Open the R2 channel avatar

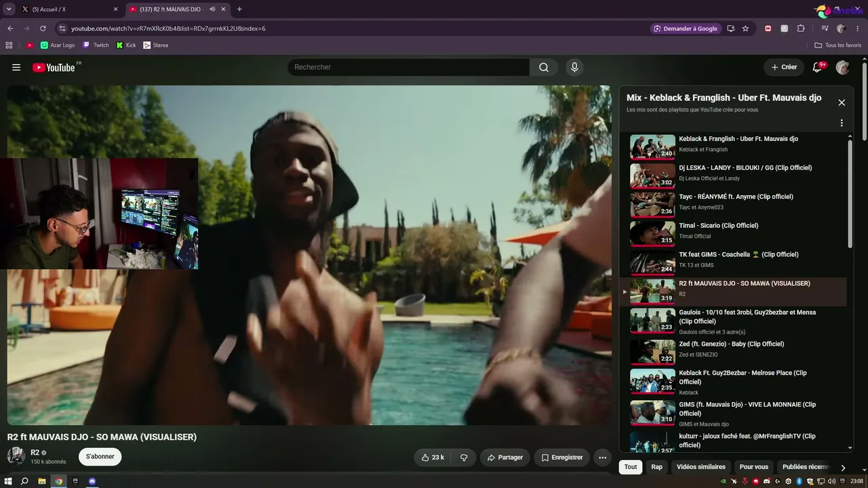click(x=16, y=456)
